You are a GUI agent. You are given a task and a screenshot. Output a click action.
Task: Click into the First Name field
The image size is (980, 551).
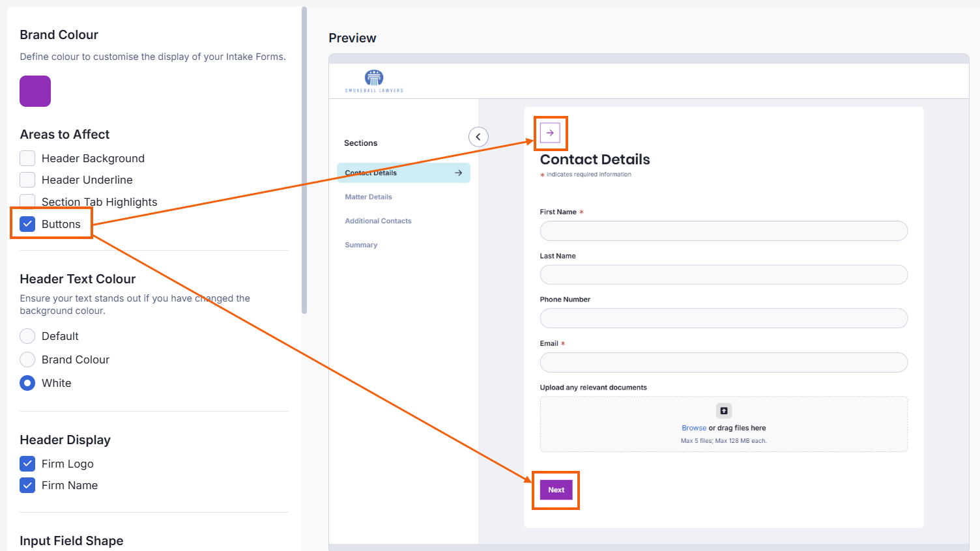pyautogui.click(x=723, y=231)
